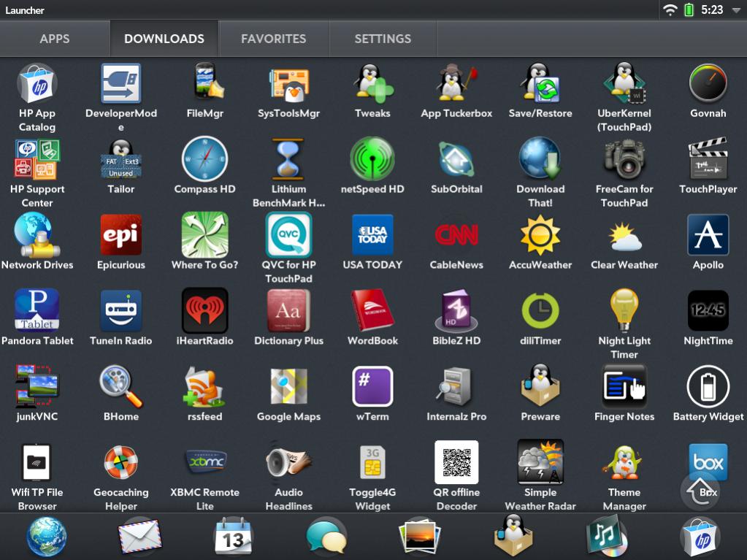Launch Compass HD app
This screenshot has height=560, width=747.
(x=204, y=159)
